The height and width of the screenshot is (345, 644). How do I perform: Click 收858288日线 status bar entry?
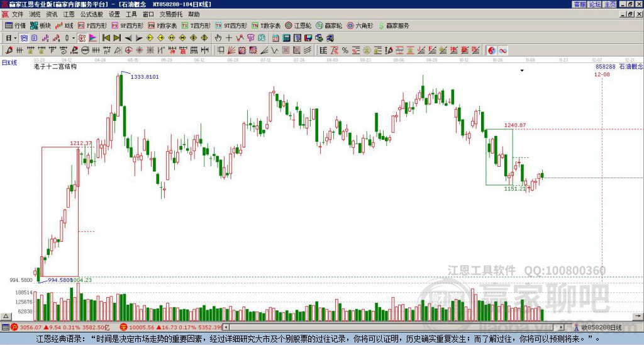pyautogui.click(x=598, y=327)
